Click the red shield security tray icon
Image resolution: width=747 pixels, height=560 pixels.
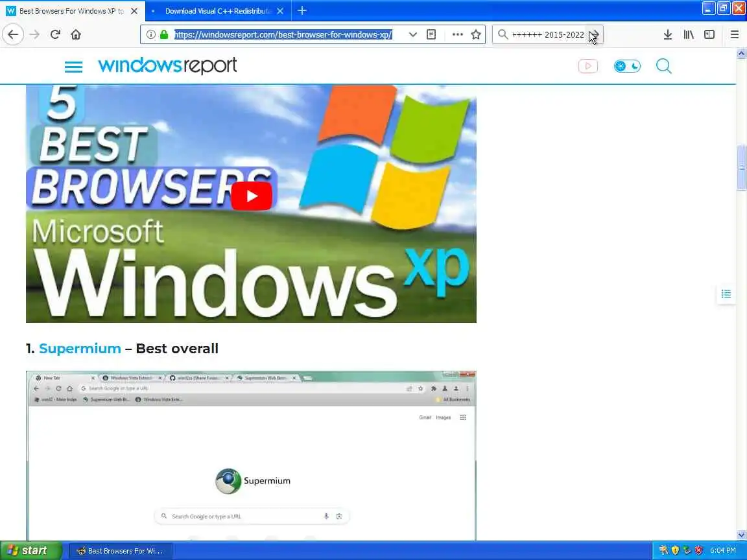pos(699,550)
